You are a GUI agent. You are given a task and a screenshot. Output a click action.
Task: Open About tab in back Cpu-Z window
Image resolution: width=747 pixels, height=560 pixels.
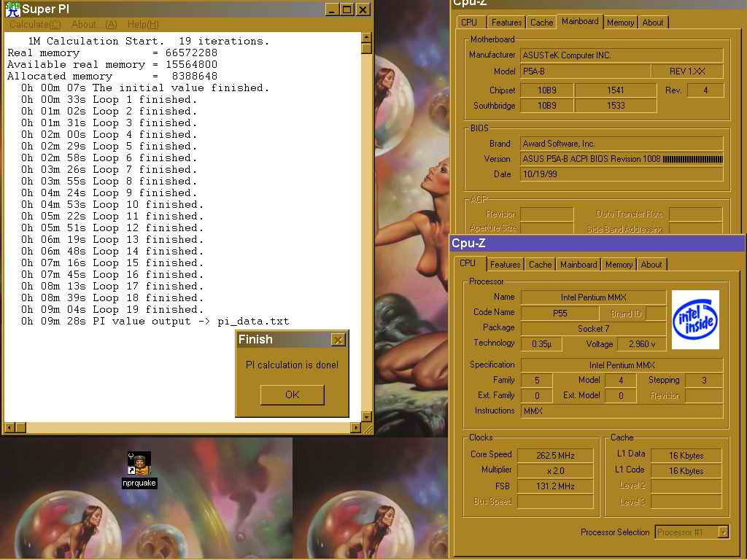pos(652,23)
